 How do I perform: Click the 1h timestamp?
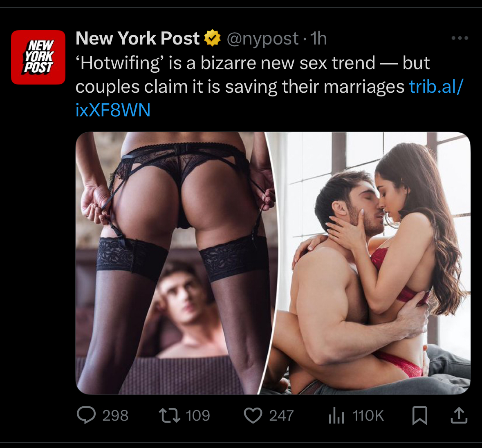[x=318, y=39]
